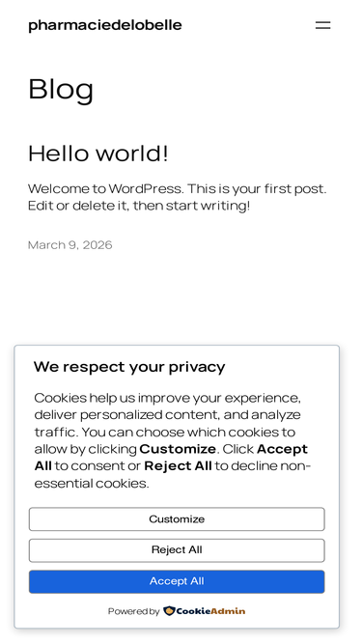This screenshot has height=644, width=362.
Task: Consent using the blue Accept All button
Action: pos(177,581)
